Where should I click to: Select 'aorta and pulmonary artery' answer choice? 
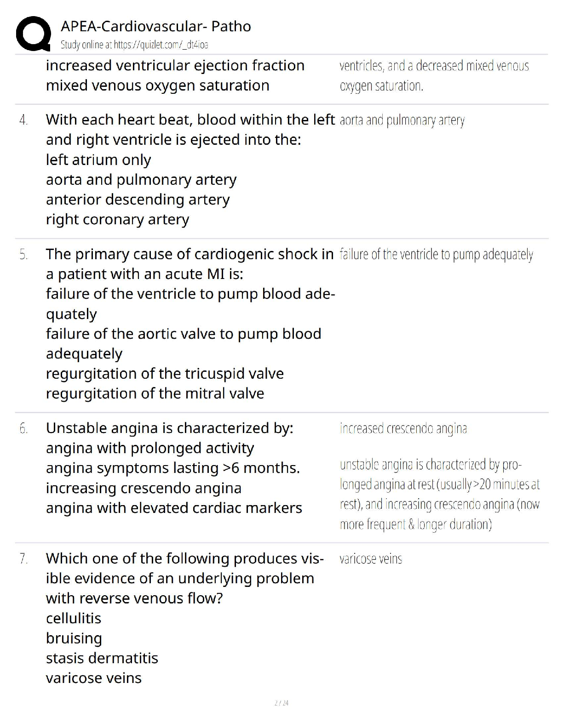point(141,179)
